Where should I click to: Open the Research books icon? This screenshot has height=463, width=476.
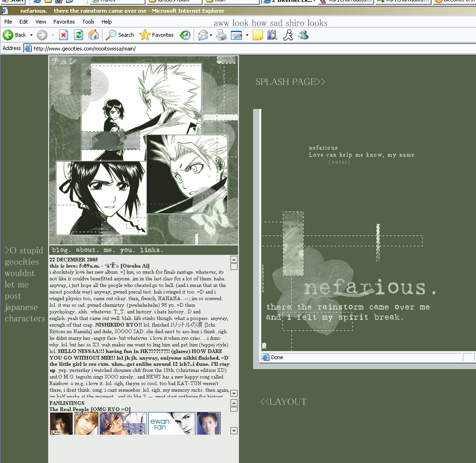[272, 35]
